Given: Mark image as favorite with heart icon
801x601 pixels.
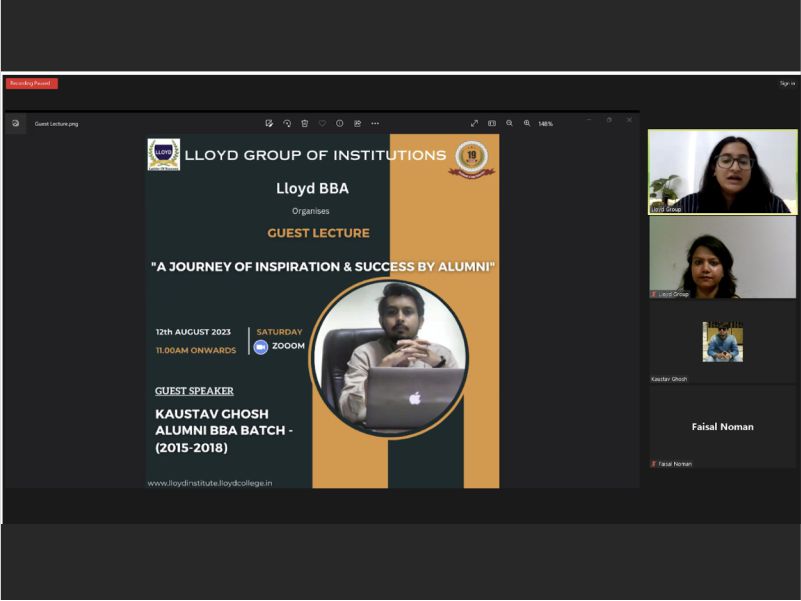Looking at the screenshot, I should click(322, 123).
